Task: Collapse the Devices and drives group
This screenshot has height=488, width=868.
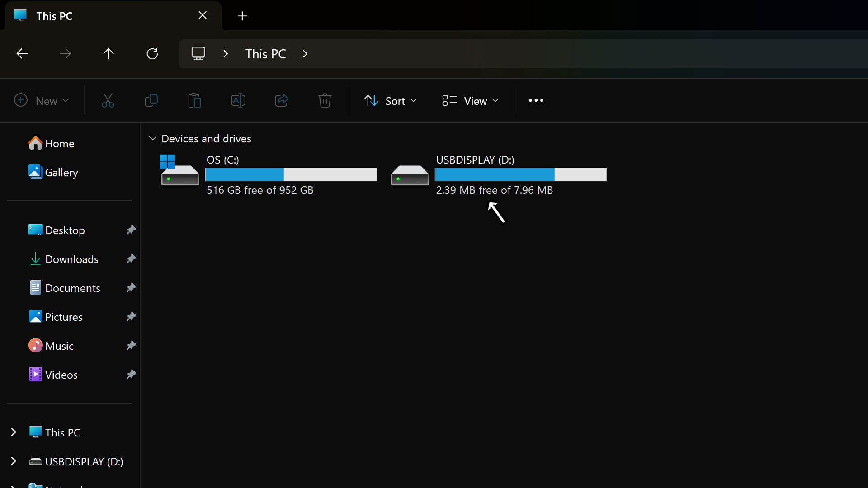Action: [153, 138]
